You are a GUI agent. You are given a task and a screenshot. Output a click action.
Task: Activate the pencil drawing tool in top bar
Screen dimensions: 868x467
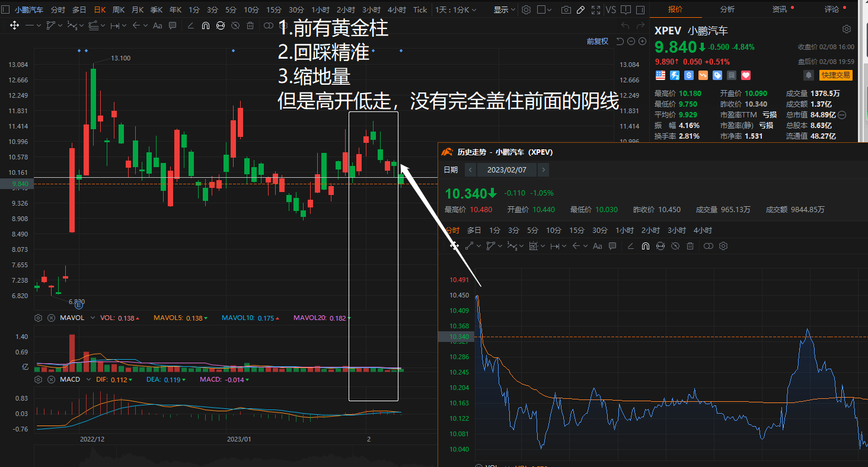click(581, 10)
